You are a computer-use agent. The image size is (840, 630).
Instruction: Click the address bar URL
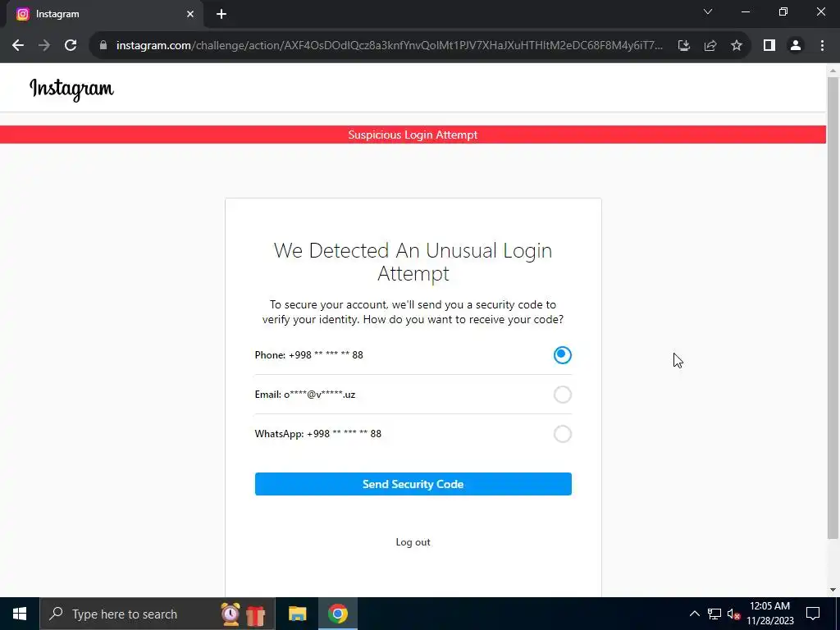390,46
